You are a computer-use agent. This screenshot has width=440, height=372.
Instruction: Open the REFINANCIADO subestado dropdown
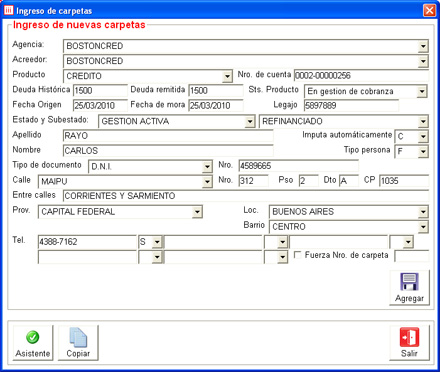(423, 122)
